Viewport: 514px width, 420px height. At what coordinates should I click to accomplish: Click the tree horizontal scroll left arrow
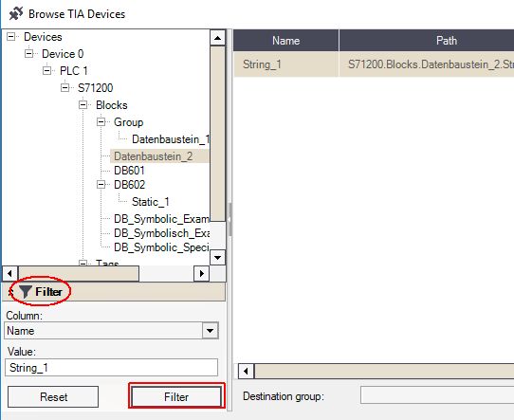[x=9, y=273]
